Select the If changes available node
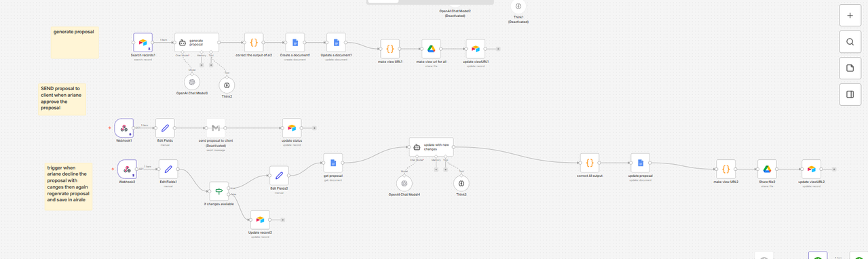 [219, 191]
